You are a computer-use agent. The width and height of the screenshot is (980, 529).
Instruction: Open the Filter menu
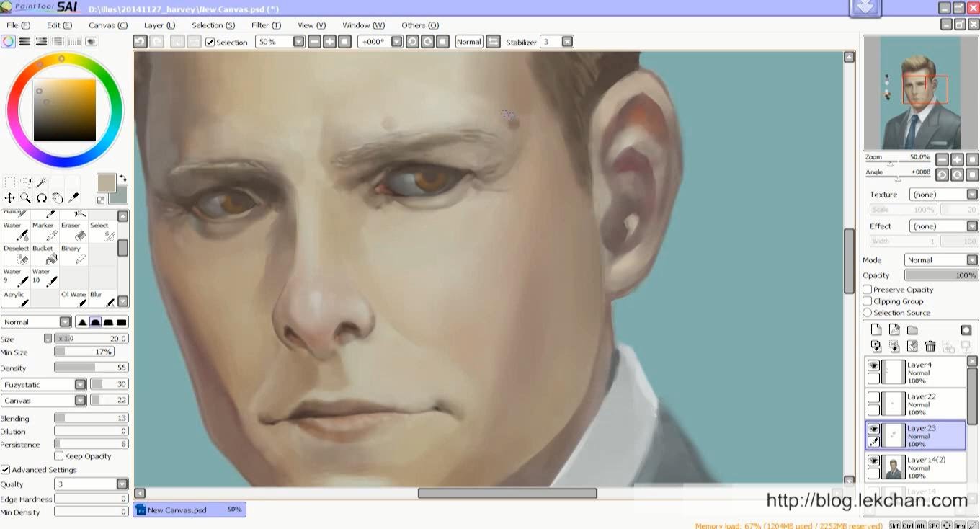[265, 25]
